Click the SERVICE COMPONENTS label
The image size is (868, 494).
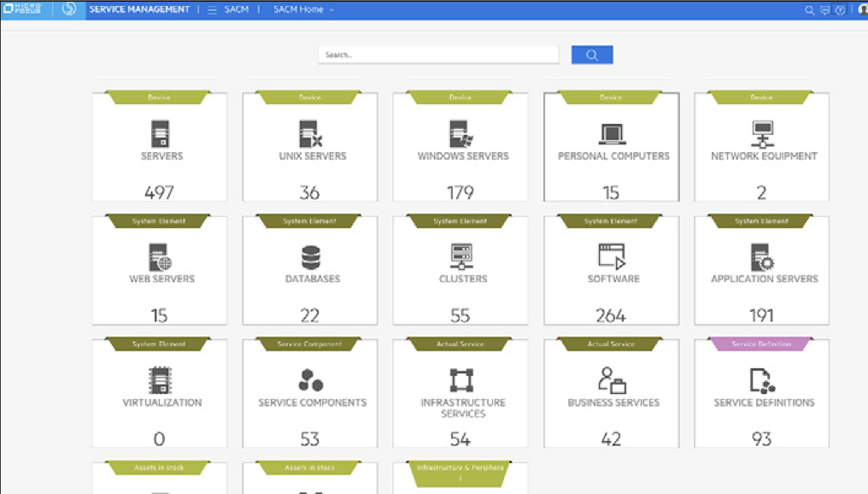tap(313, 403)
